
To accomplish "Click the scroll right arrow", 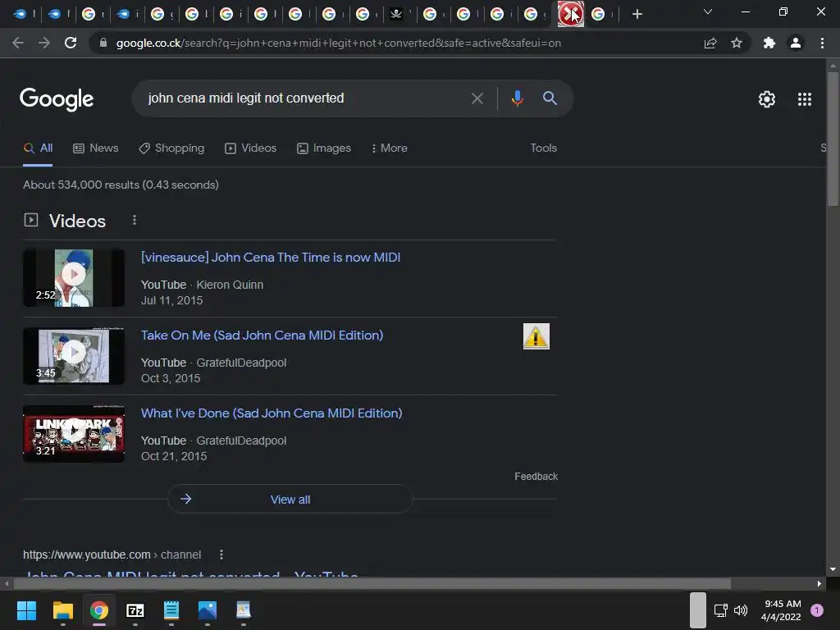I will (x=819, y=583).
